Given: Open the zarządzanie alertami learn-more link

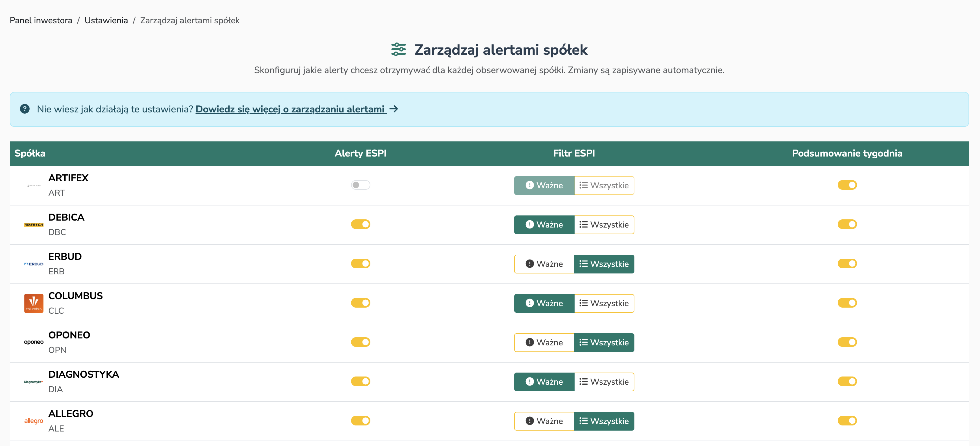Looking at the screenshot, I should point(290,109).
